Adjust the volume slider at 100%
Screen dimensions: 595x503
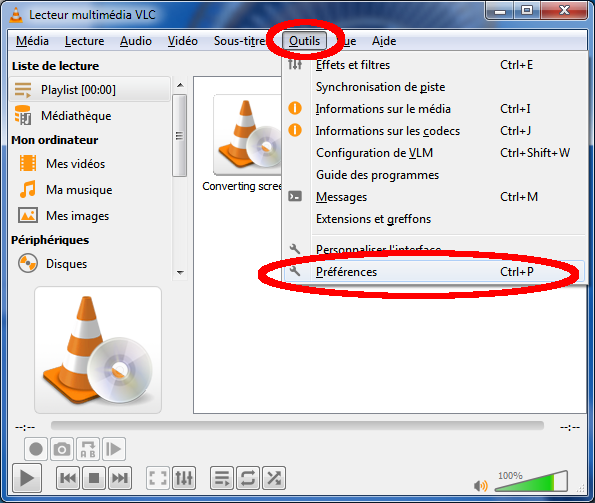(x=531, y=482)
